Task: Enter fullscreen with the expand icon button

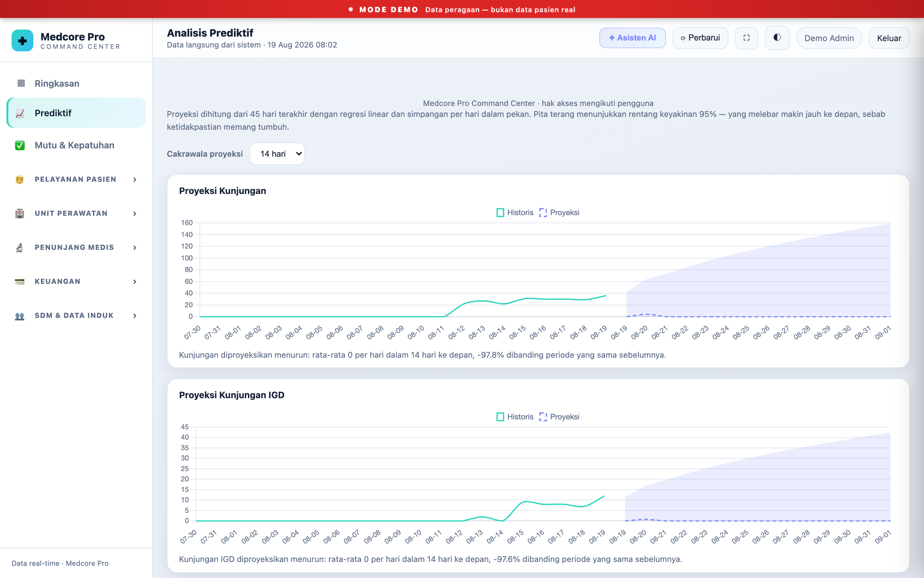Action: tap(747, 38)
